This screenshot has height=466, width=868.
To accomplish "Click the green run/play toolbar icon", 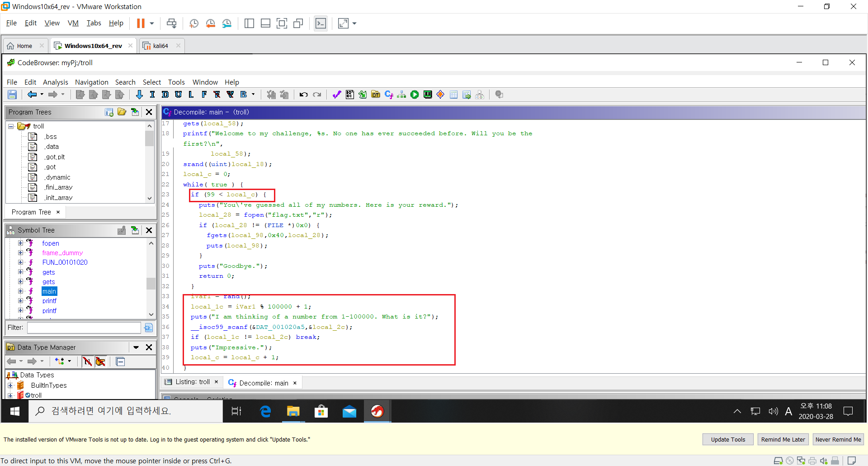I will [x=415, y=95].
